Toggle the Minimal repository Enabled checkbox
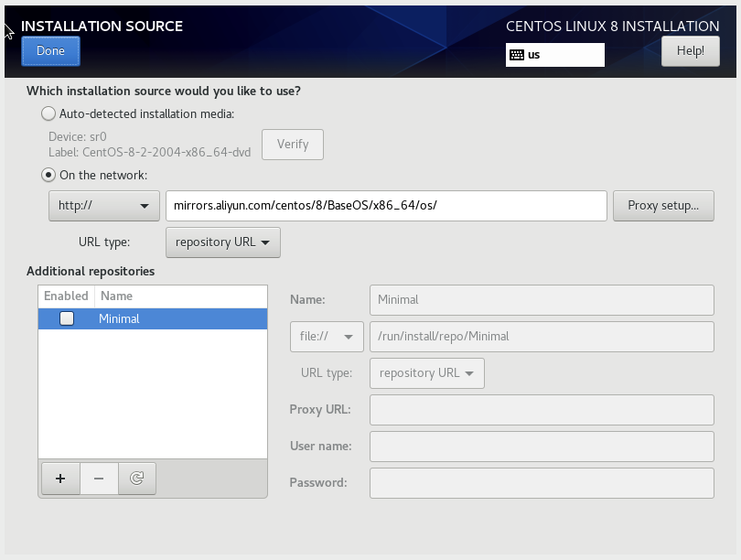Image resolution: width=741 pixels, height=560 pixels. [x=67, y=318]
